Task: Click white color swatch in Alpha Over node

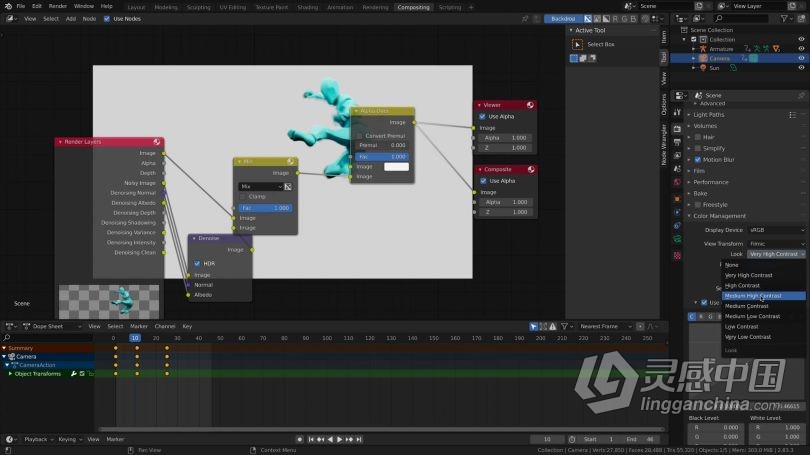Action: point(396,167)
